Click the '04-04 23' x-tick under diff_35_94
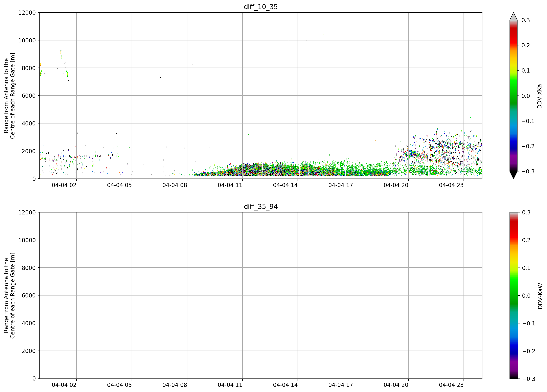This screenshot has height=392, width=547. tap(451, 385)
